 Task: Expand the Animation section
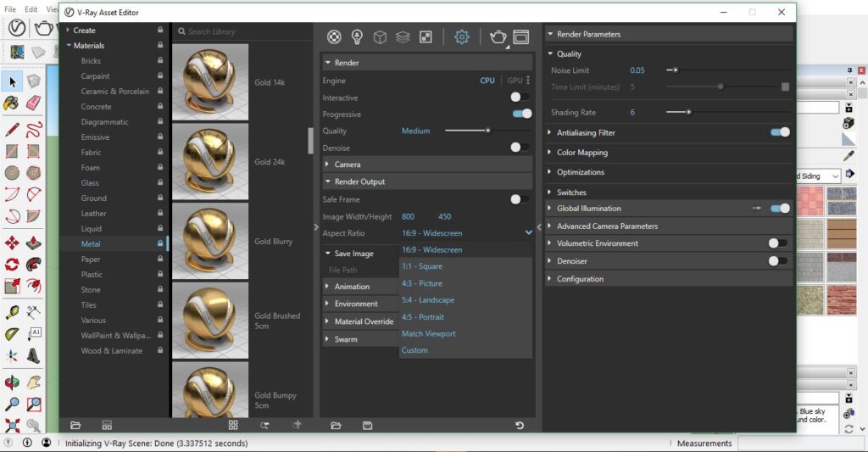pyautogui.click(x=360, y=287)
